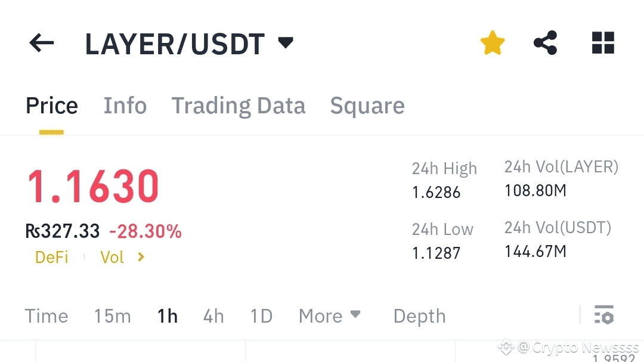Image resolution: width=644 pixels, height=362 pixels.
Task: Select the 1h chart interval
Action: (168, 315)
